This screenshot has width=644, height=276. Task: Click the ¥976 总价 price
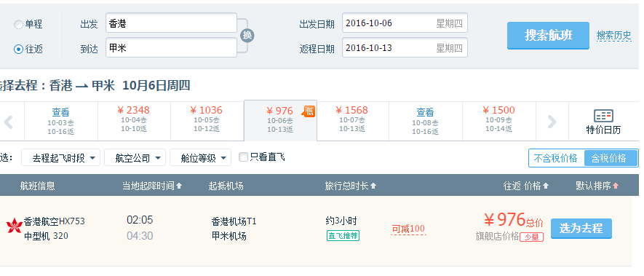click(x=514, y=221)
